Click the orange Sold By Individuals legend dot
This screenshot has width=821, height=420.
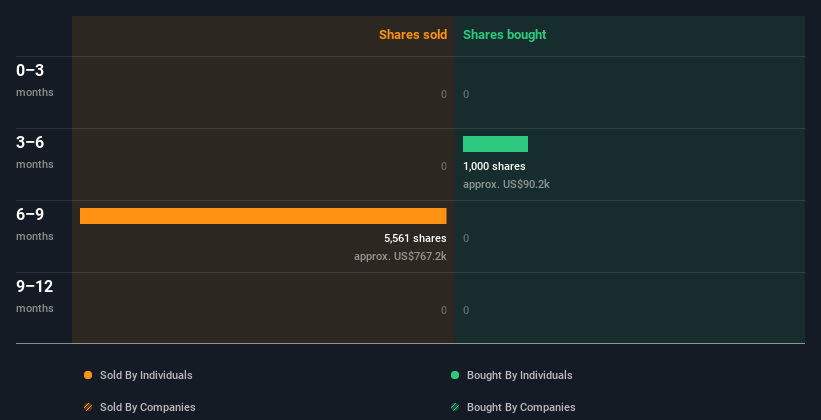(x=88, y=375)
